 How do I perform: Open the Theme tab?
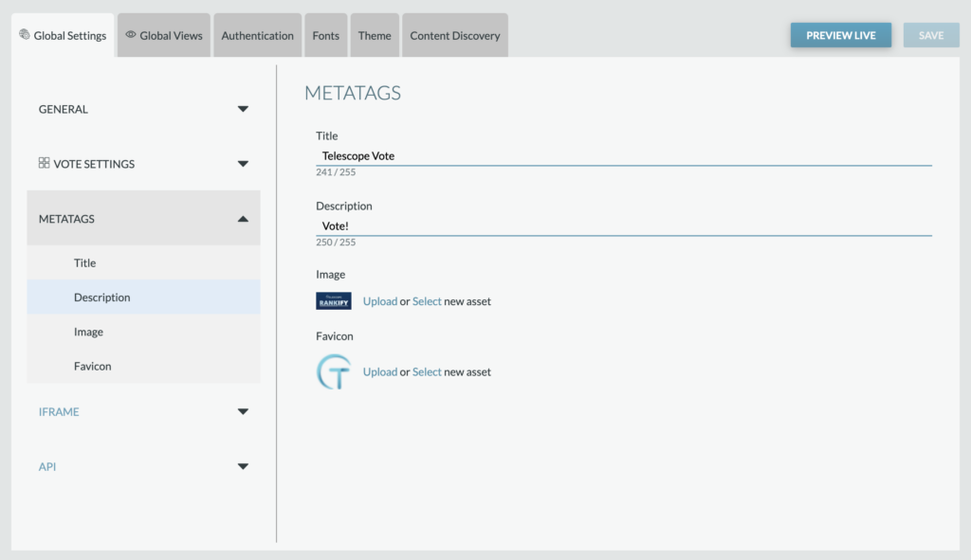pos(375,35)
